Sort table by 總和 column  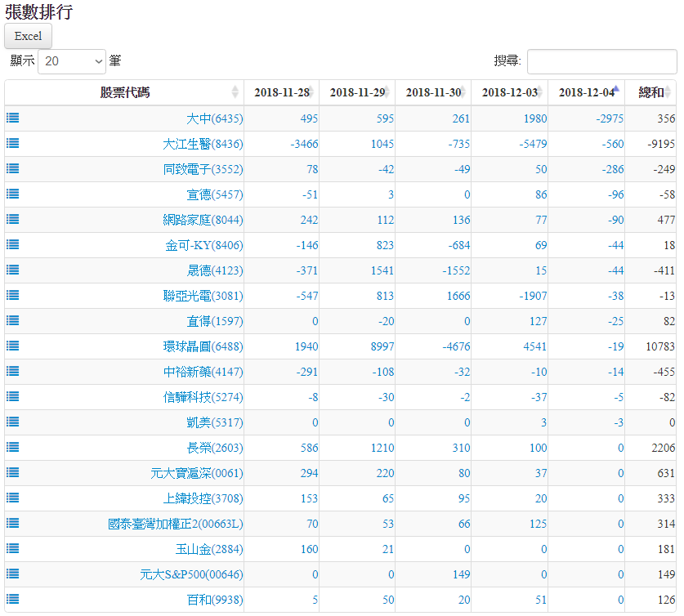pos(650,92)
